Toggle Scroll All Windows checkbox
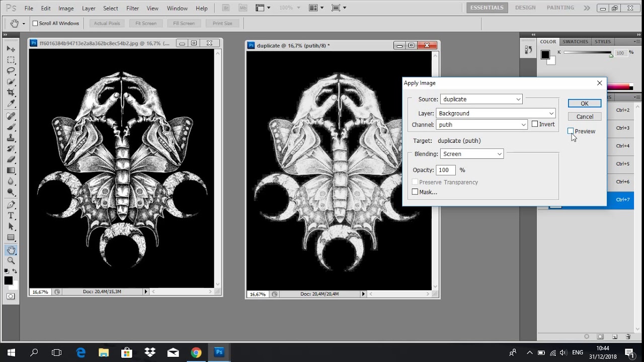Viewport: 644px width, 362px height. coord(35,23)
